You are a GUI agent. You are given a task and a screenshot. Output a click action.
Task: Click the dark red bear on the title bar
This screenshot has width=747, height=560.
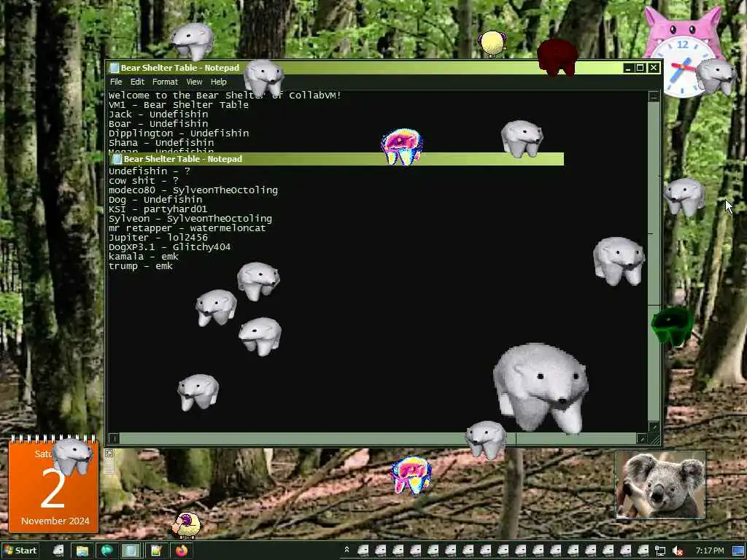(557, 57)
